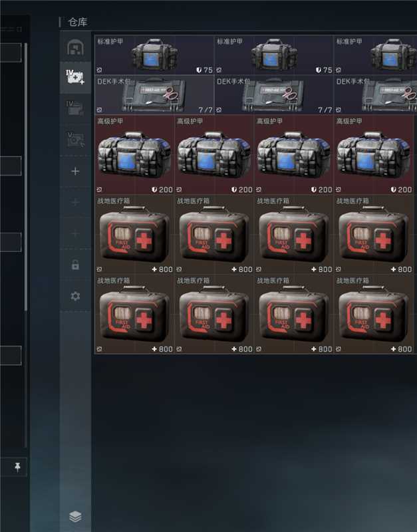This screenshot has width=417, height=532.
Task: Click the stacked layers icon at sidebar bottom
Action: 75,517
